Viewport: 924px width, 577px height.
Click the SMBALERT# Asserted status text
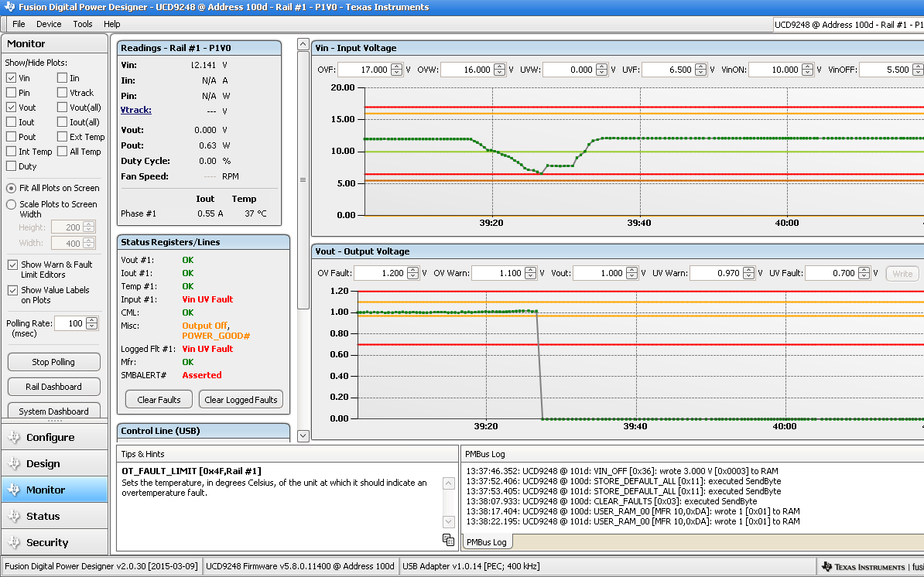tap(202, 376)
